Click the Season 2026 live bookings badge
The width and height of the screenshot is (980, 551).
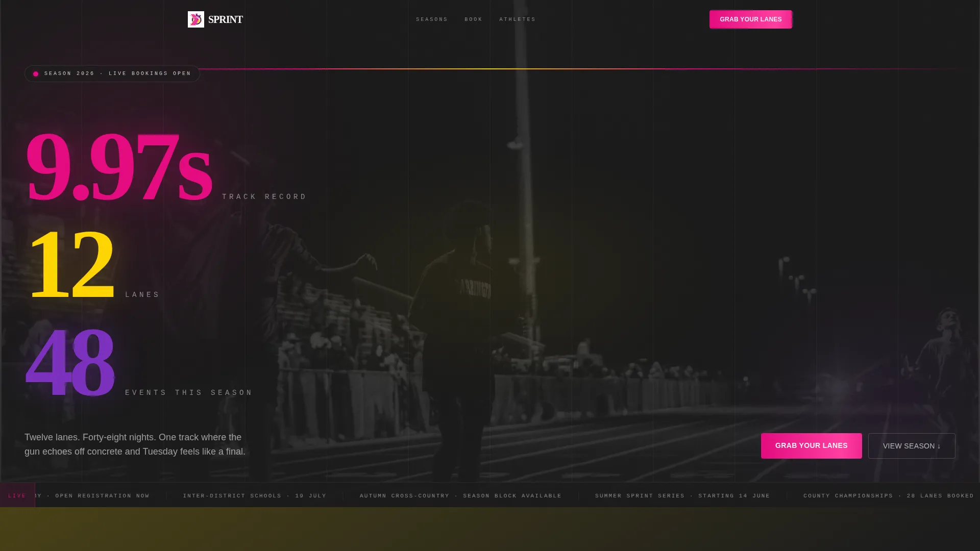point(112,73)
